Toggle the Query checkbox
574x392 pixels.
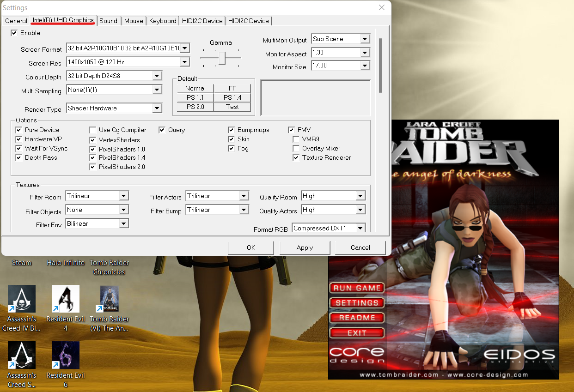pyautogui.click(x=162, y=130)
